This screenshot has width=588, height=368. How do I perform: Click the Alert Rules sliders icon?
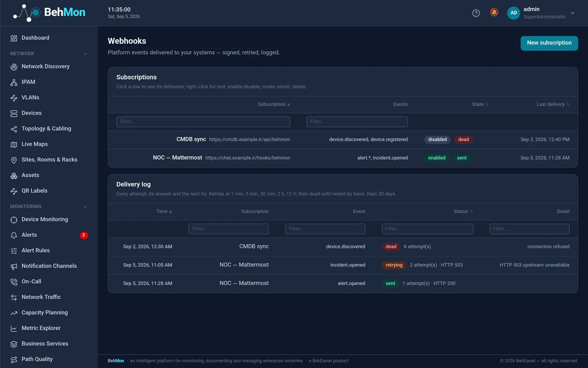coord(14,251)
